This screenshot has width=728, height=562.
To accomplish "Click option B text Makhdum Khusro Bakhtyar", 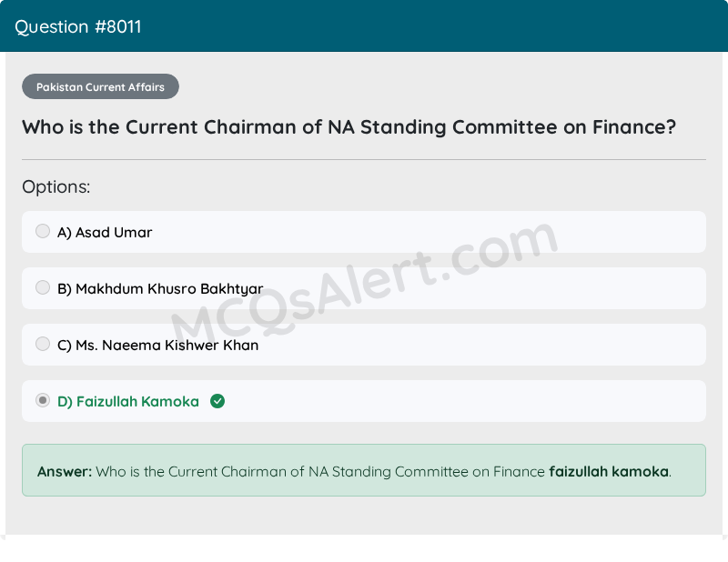I will [160, 288].
